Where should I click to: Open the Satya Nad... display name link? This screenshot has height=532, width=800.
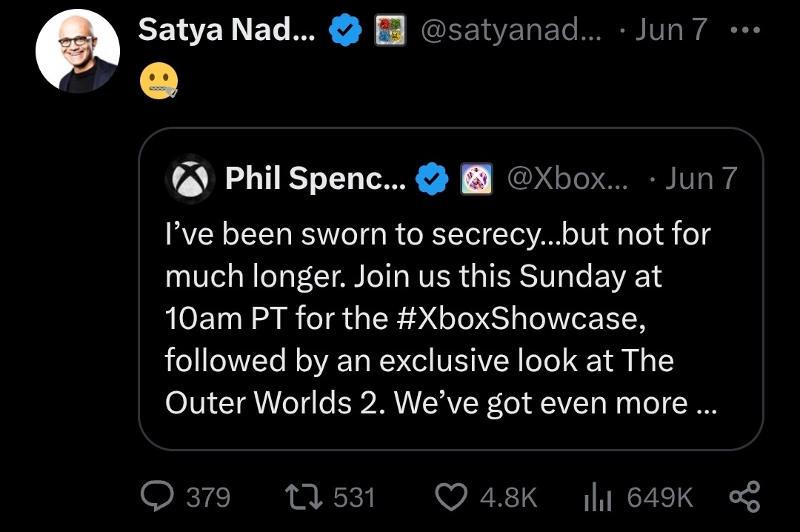[x=227, y=30]
